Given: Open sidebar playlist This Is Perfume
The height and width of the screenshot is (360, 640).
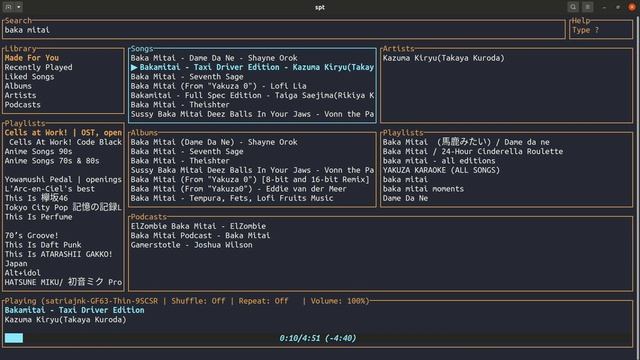Looking at the screenshot, I should tap(38, 217).
